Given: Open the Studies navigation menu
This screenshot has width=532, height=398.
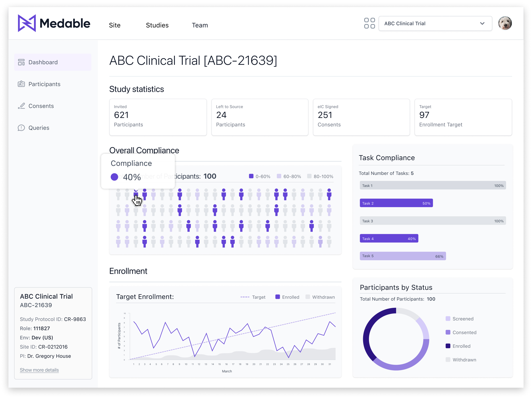Looking at the screenshot, I should (157, 25).
